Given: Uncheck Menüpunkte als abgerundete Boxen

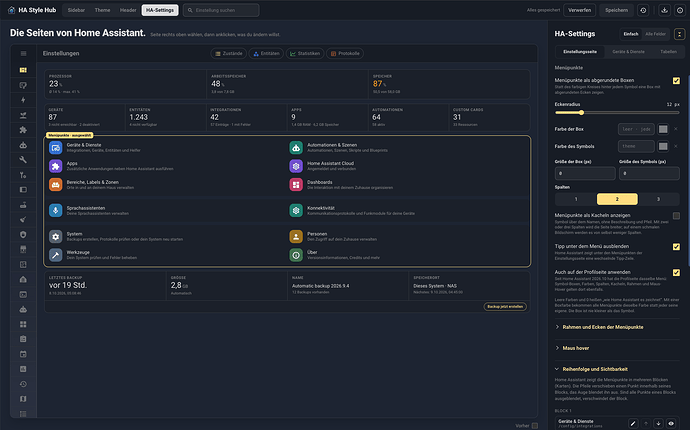Looking at the screenshot, I should pyautogui.click(x=676, y=81).
